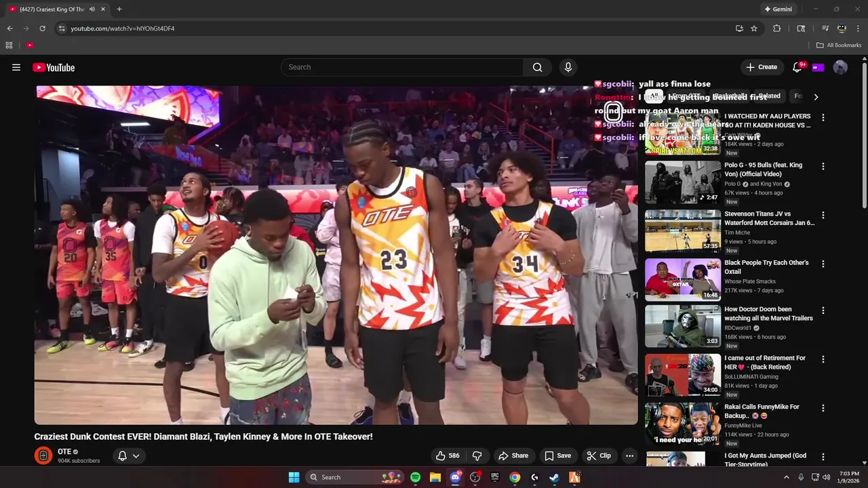Open the 95 Bulls video title

click(763, 169)
